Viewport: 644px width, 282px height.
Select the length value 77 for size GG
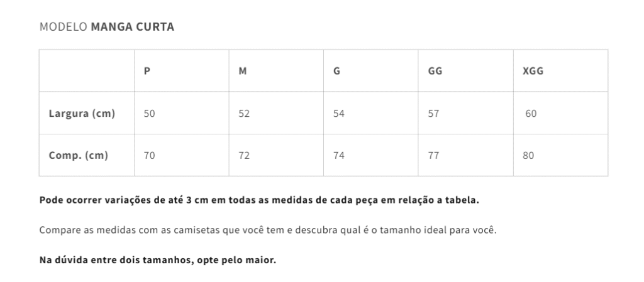coord(433,156)
